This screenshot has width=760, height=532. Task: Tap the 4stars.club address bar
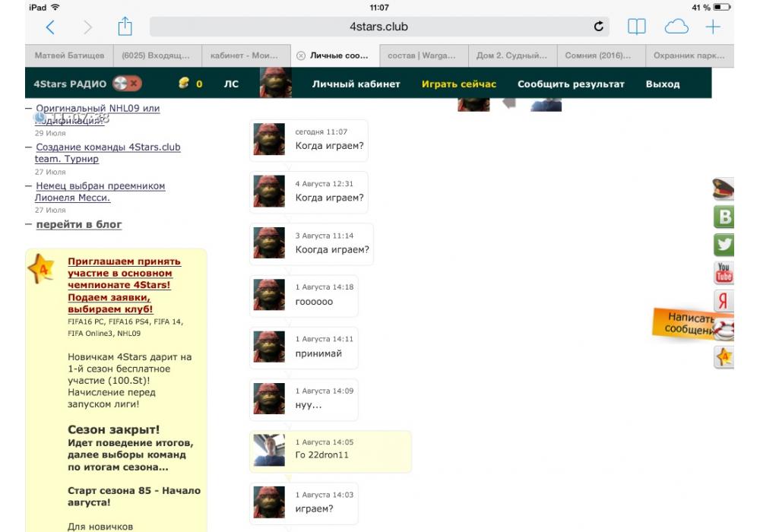[x=379, y=27]
